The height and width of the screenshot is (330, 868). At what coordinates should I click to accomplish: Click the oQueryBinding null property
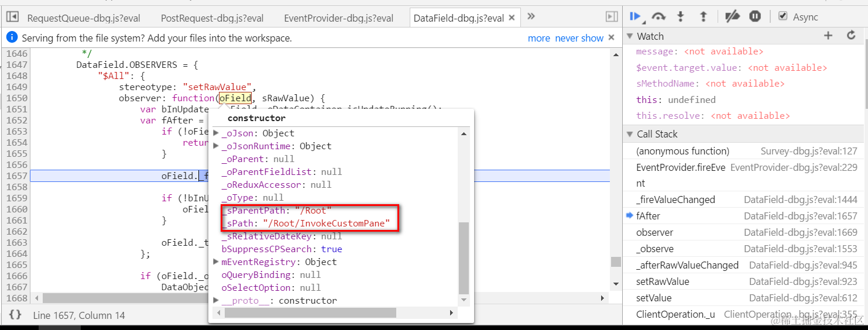click(271, 275)
